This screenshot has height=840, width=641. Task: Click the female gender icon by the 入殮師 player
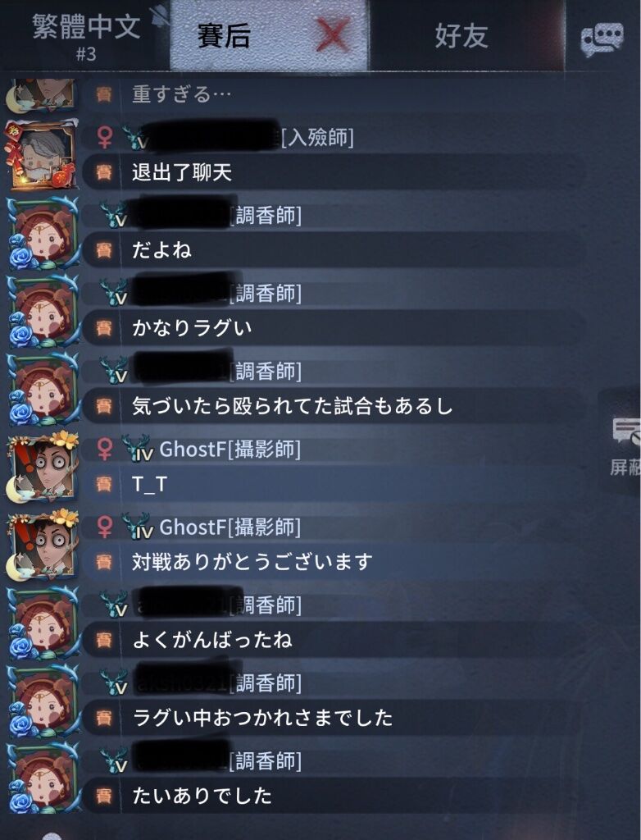tap(105, 137)
